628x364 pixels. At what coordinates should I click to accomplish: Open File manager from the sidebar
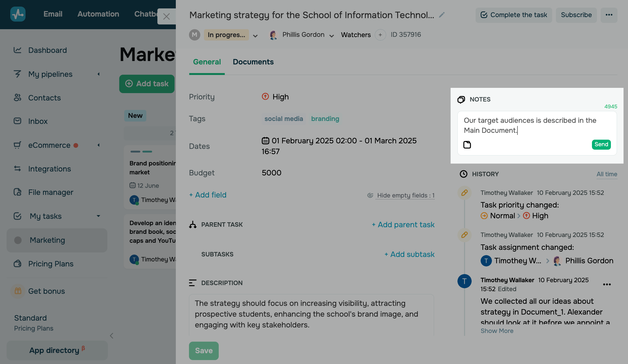pos(51,192)
